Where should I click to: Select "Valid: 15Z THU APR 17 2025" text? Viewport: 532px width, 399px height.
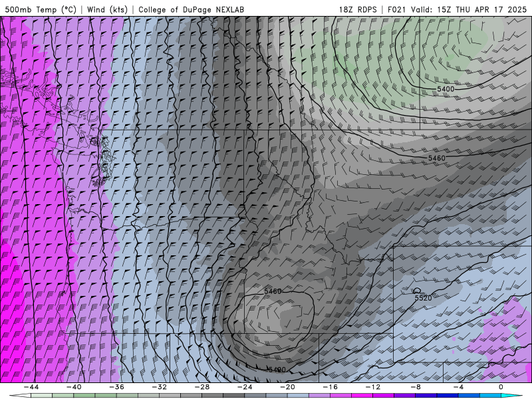click(469, 9)
